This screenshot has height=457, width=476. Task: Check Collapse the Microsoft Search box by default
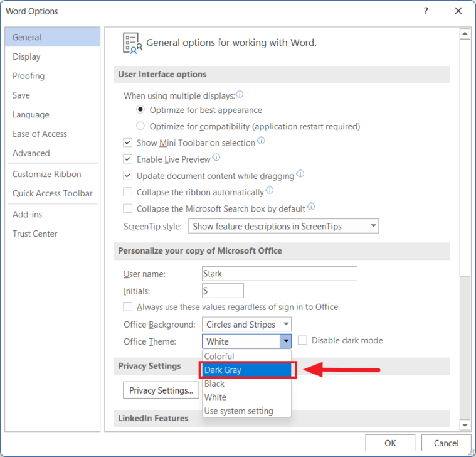point(127,208)
